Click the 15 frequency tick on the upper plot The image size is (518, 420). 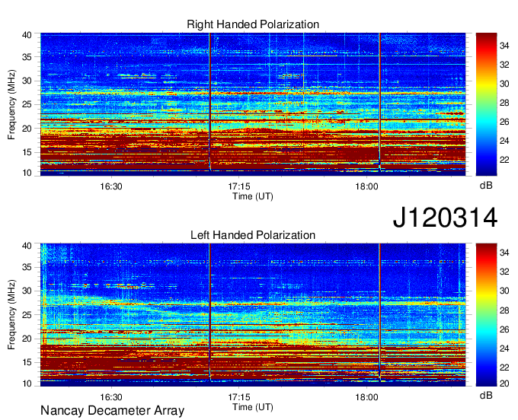click(27, 152)
